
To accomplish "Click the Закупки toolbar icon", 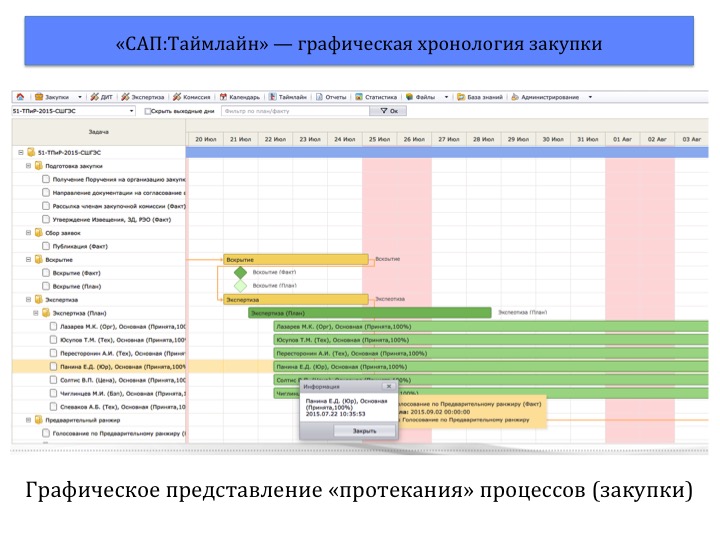I will tap(39, 97).
